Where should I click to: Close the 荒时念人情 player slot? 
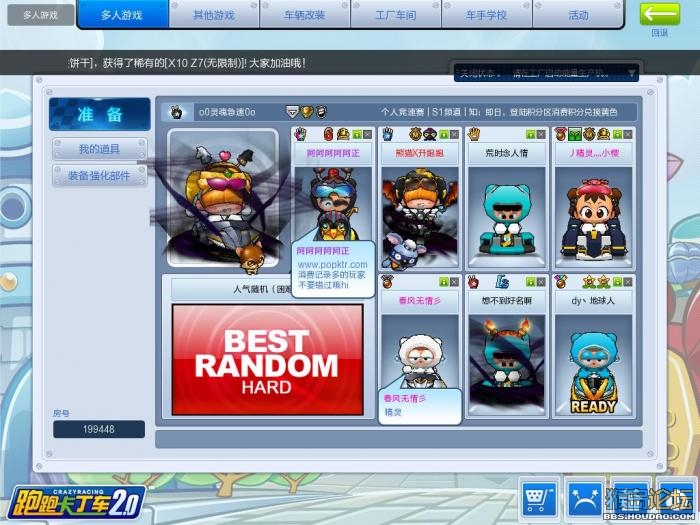(x=541, y=134)
